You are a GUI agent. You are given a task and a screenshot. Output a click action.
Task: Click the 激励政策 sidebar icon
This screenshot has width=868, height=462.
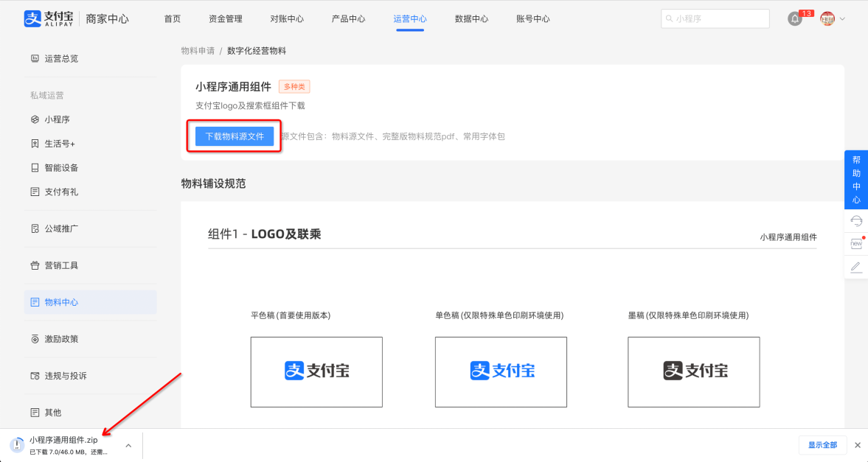pos(35,339)
